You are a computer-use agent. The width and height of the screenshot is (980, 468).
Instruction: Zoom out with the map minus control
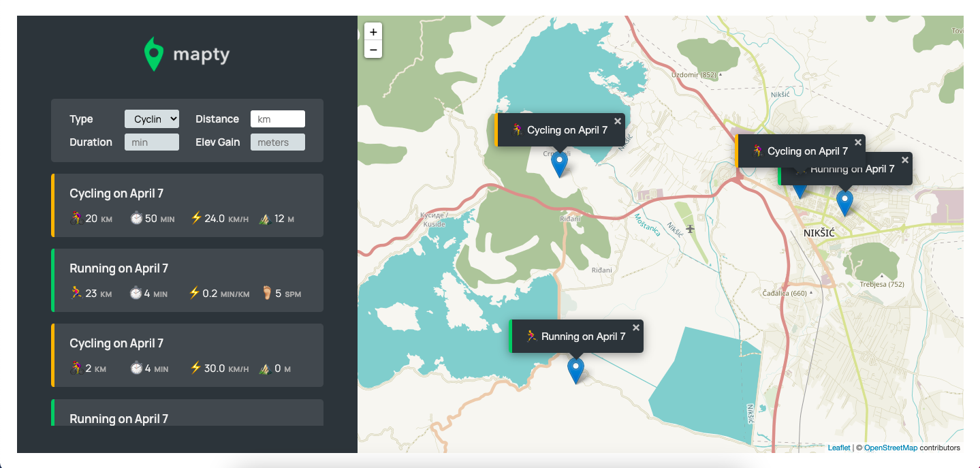click(x=373, y=49)
